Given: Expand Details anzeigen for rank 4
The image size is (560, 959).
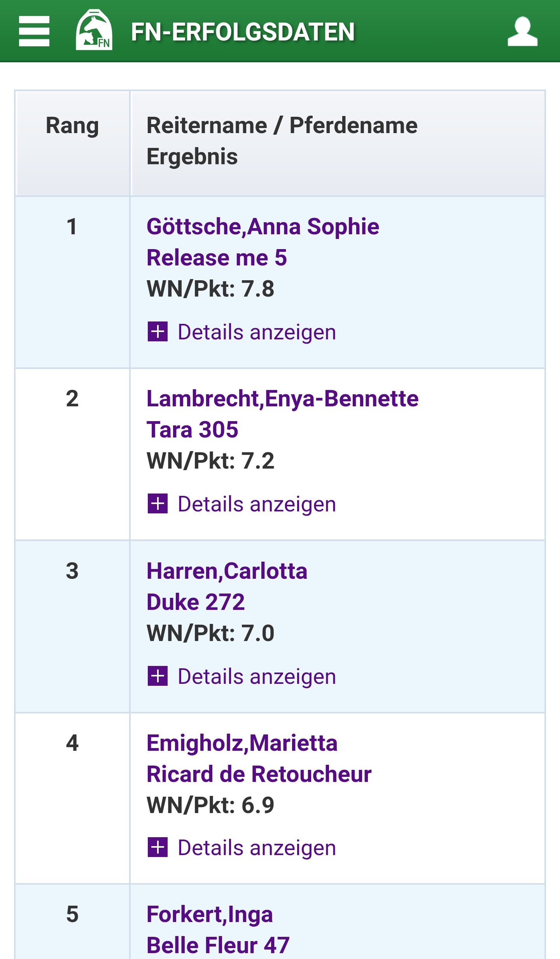Looking at the screenshot, I should tap(257, 848).
